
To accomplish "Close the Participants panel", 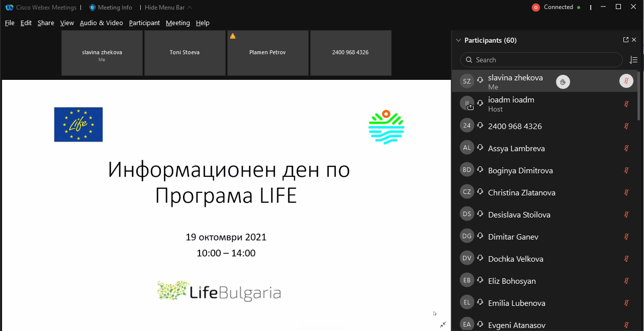I will [x=634, y=40].
